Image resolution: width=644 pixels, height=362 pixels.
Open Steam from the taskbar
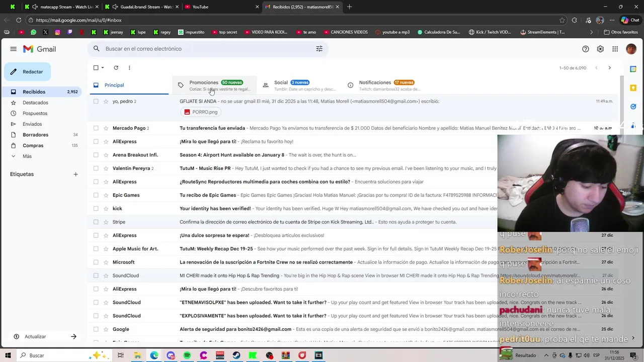tap(236, 355)
